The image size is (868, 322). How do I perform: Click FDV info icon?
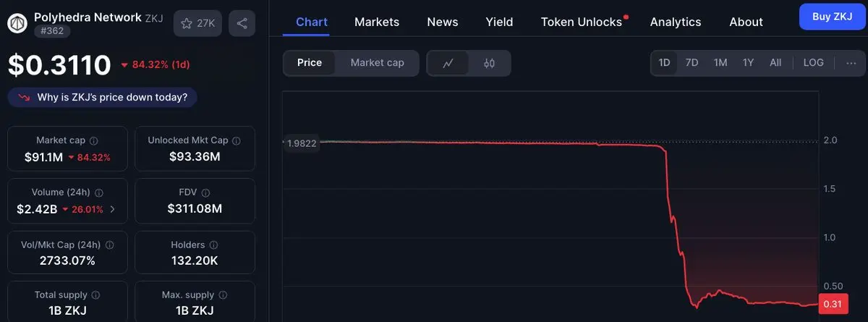(x=206, y=193)
